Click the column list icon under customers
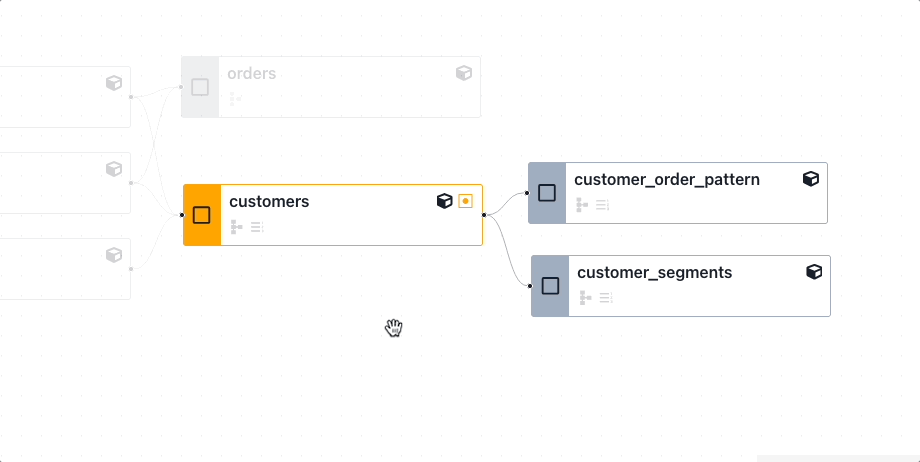Viewport: 920px width, 462px height. 257,227
